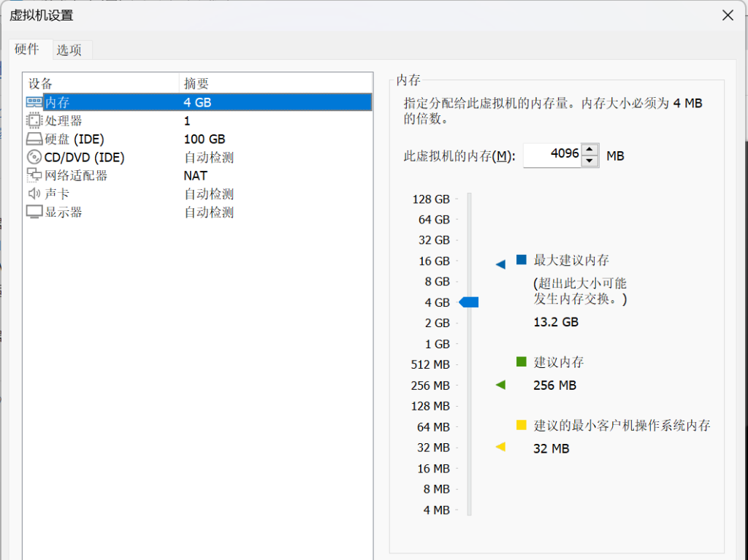Click green square legend for 建议内存
The height and width of the screenshot is (560, 748).
click(x=522, y=361)
